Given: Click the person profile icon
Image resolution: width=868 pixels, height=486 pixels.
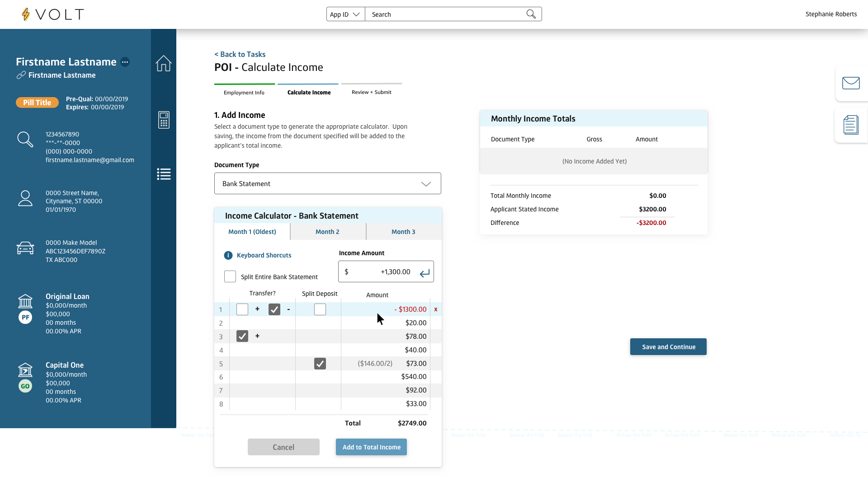Looking at the screenshot, I should tap(25, 198).
